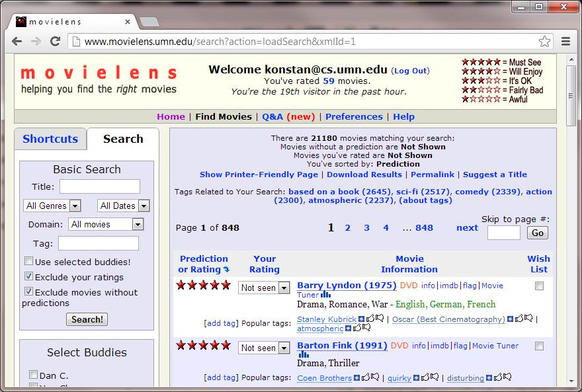Open Preferences from the navigation bar

point(354,116)
